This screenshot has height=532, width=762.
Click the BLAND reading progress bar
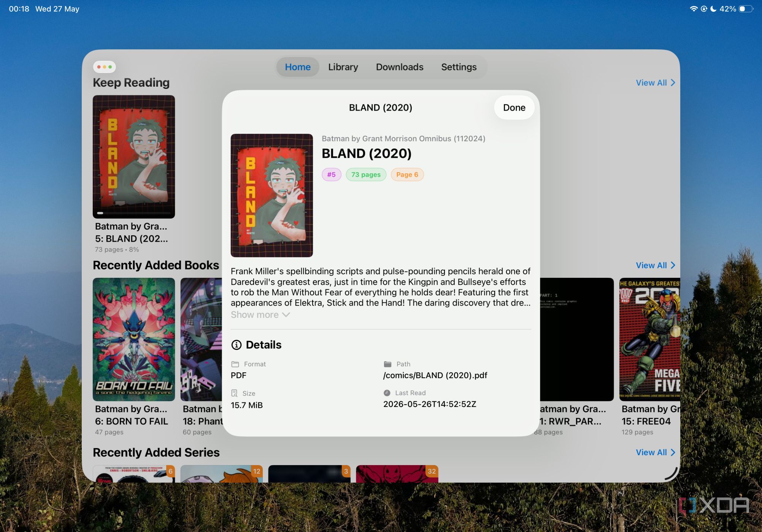134,213
